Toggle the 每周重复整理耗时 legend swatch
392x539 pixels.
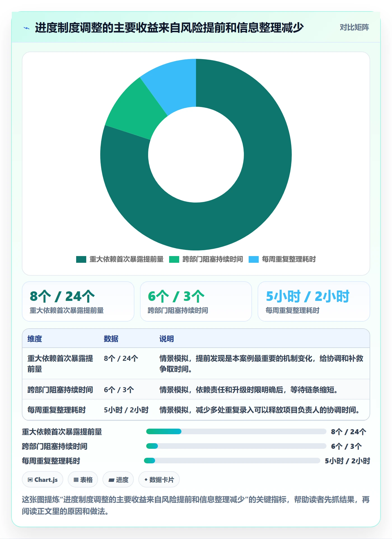(x=253, y=259)
